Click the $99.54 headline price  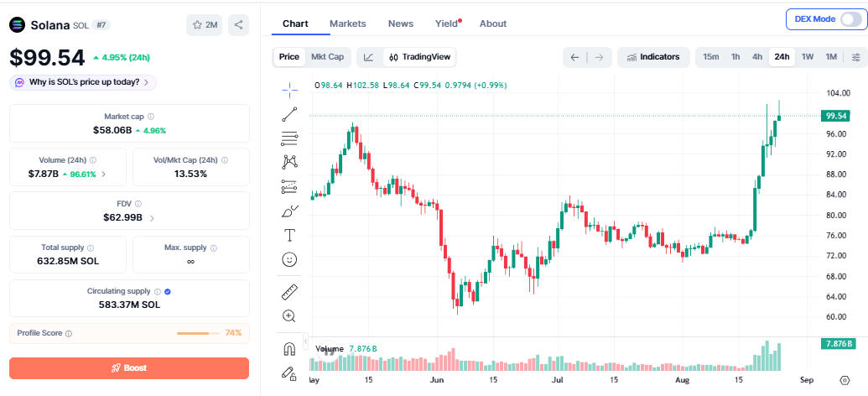click(47, 58)
